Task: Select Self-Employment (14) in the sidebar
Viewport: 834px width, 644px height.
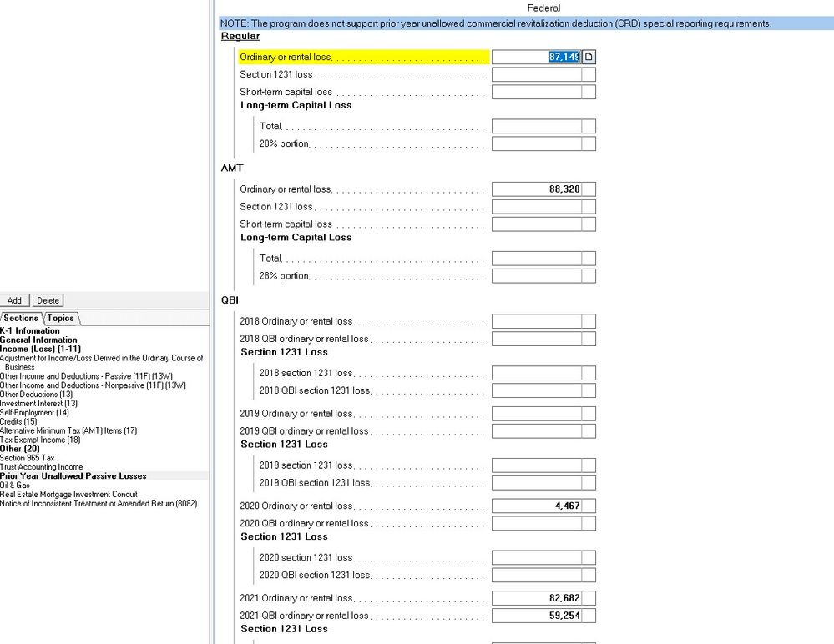Action: pos(35,413)
